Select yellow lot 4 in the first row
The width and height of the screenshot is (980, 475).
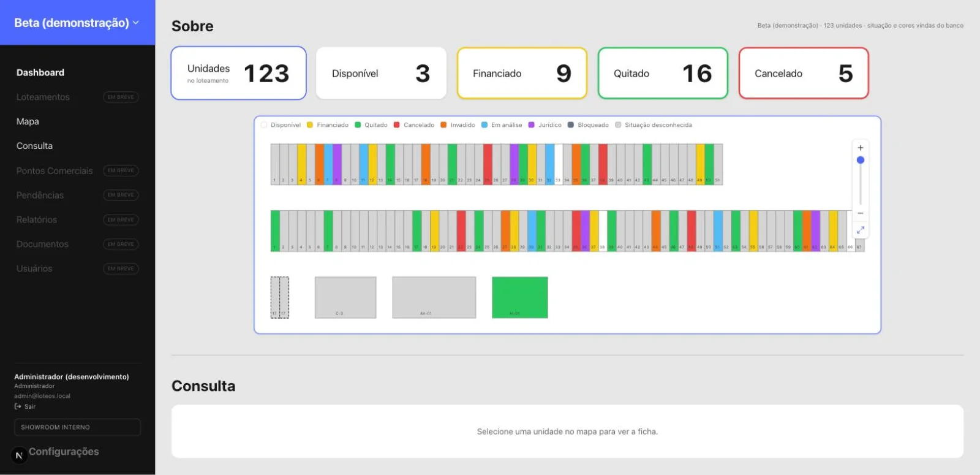coord(301,164)
